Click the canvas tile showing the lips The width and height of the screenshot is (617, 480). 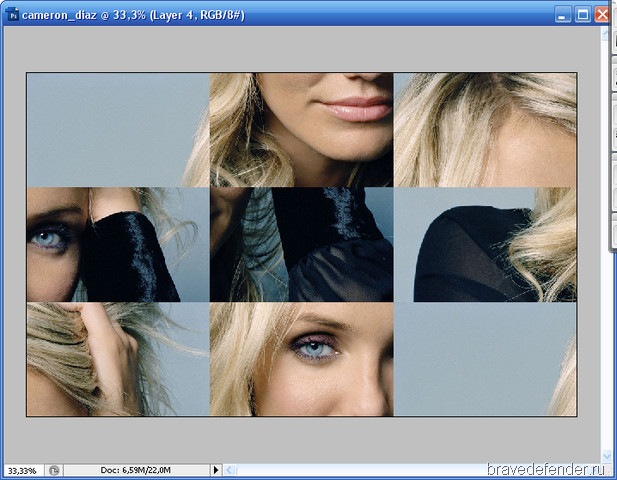coord(301,129)
